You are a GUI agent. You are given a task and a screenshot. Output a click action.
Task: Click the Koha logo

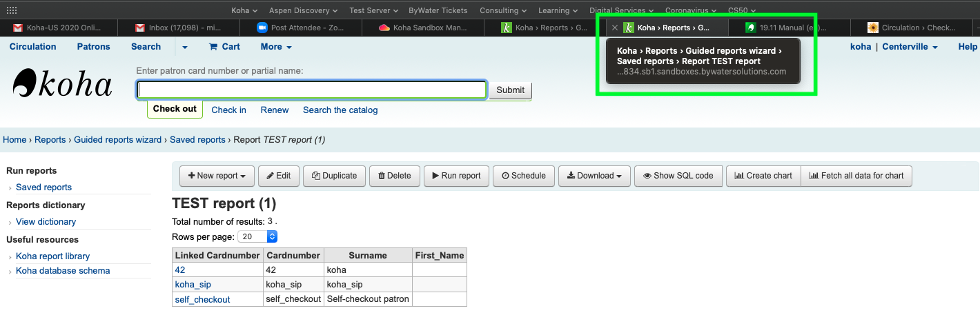(62, 85)
